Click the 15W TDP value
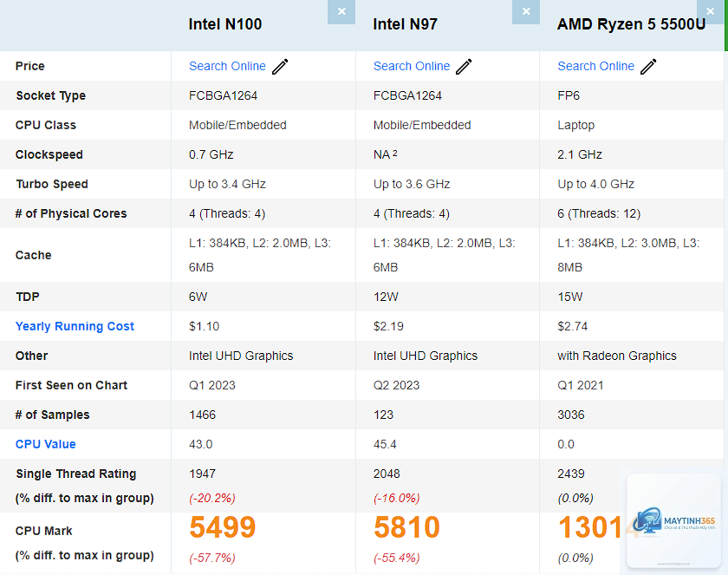 coord(570,297)
